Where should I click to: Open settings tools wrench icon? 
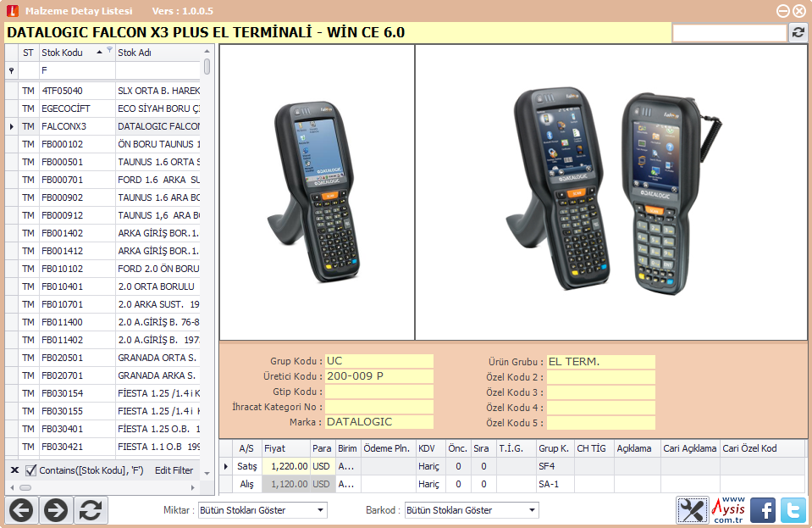[692, 510]
